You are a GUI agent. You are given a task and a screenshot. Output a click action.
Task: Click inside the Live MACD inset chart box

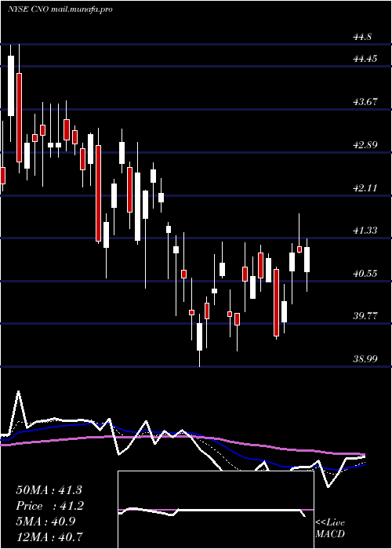click(x=216, y=510)
